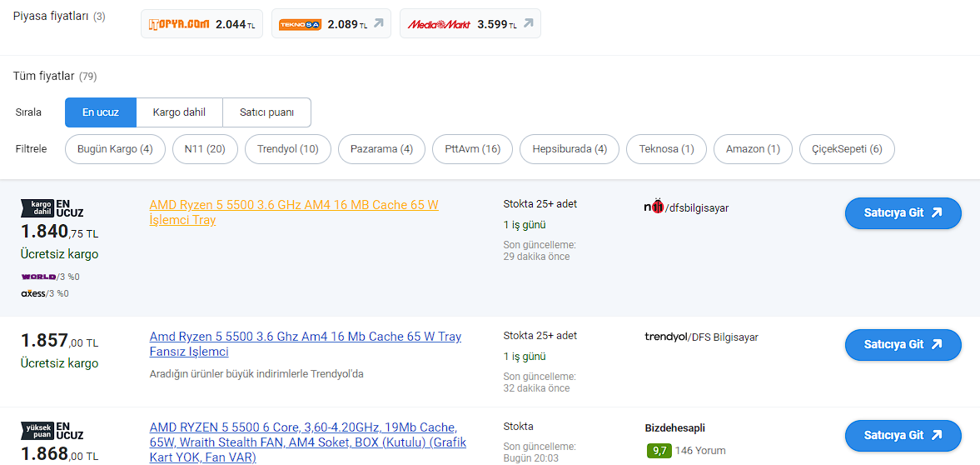
Task: Click the trendyol/DFS Bilgisayar seller name
Action: click(701, 337)
